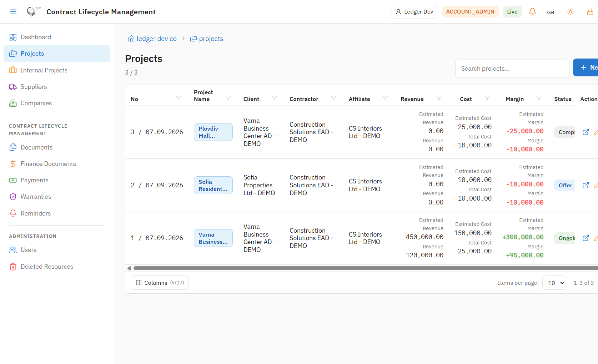Open Sofia Resident project external link icon
The height and width of the screenshot is (364, 598).
[x=586, y=185]
